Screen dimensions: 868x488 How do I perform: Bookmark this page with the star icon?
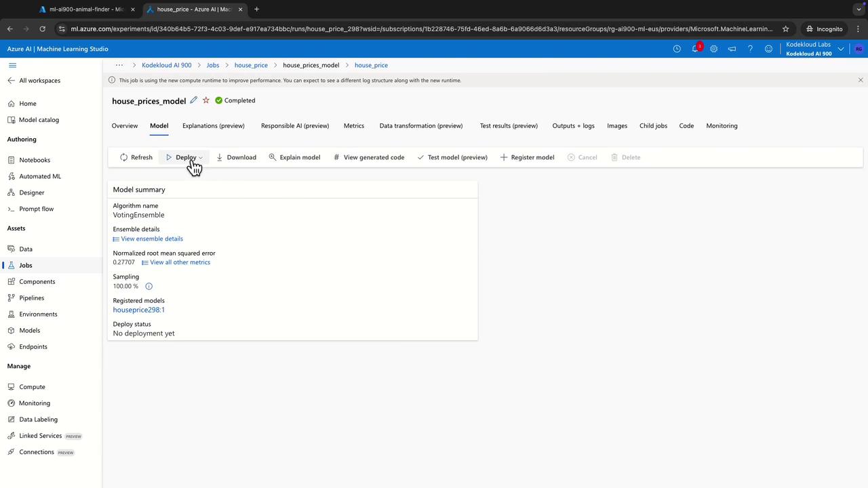tap(786, 29)
